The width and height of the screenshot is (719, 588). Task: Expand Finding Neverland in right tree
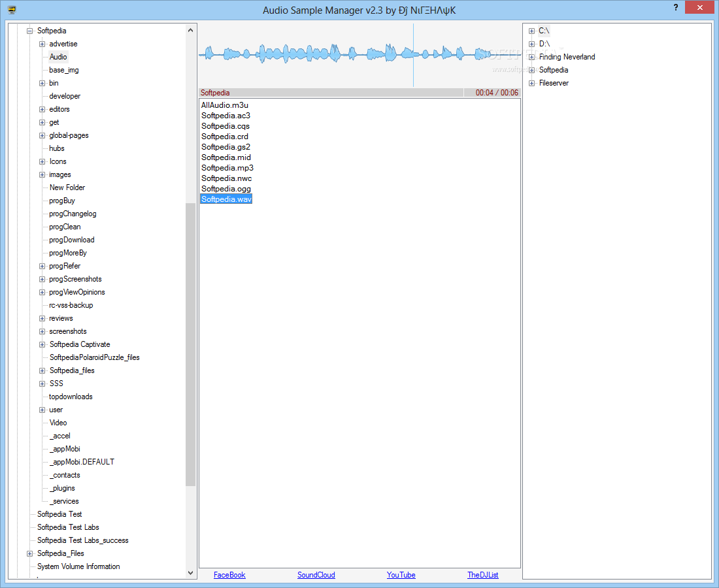click(x=532, y=57)
